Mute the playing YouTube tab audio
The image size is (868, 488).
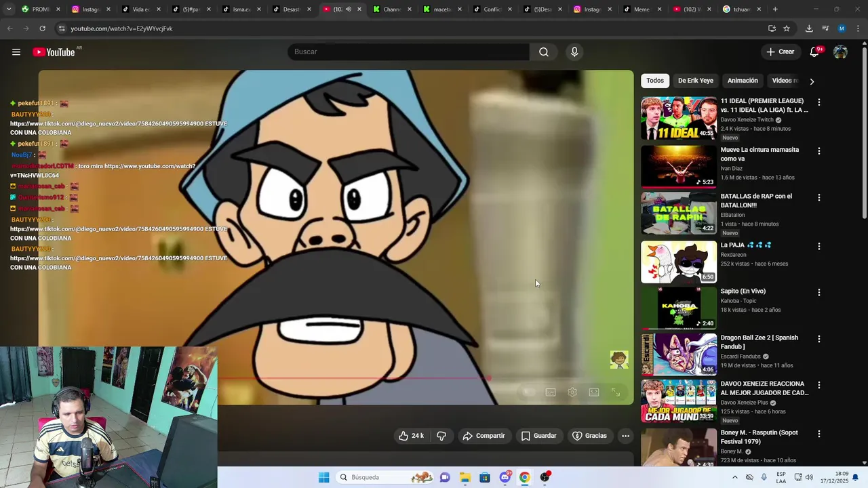349,9
